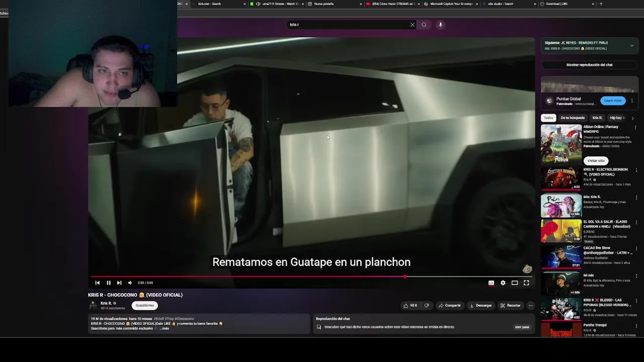
Task: Select the Hip hop filter chip
Action: tap(616, 118)
